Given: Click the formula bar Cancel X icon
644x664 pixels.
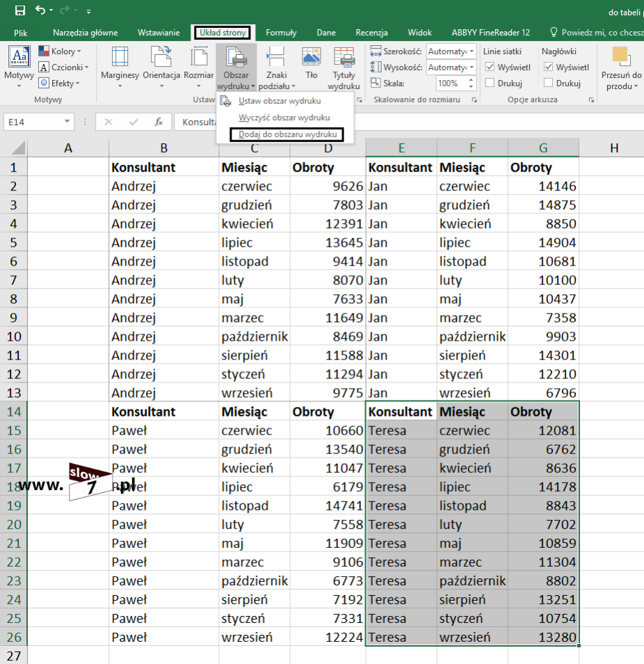Looking at the screenshot, I should (108, 122).
